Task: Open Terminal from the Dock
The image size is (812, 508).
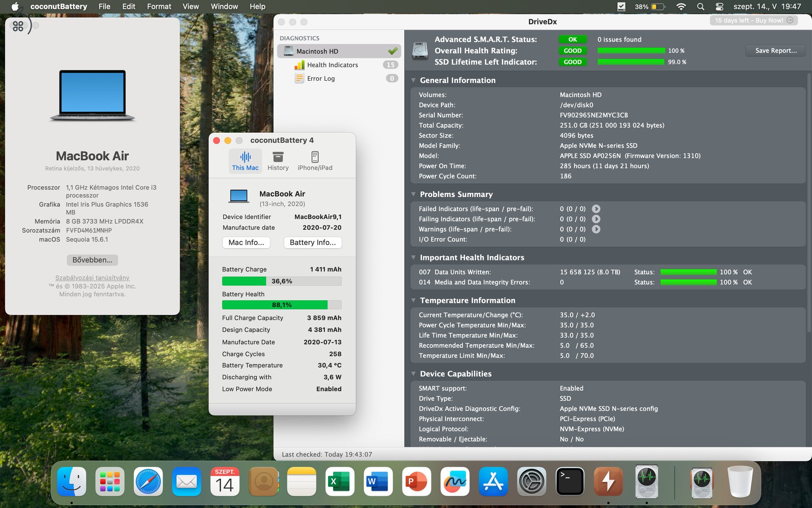Action: [x=570, y=482]
